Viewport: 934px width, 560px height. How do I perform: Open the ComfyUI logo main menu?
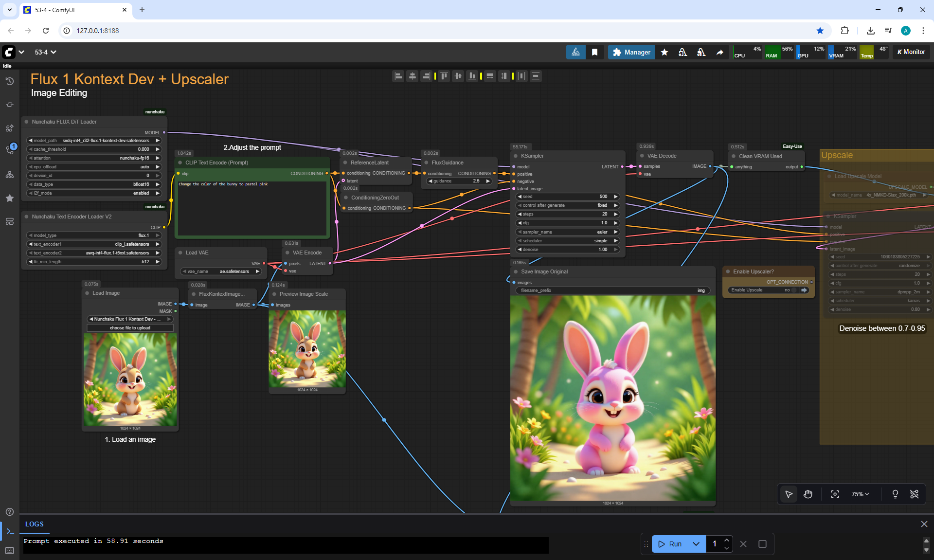[9, 52]
